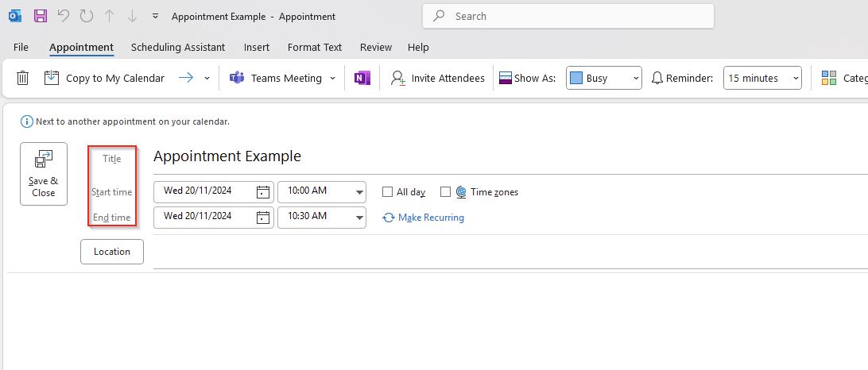The width and height of the screenshot is (868, 370).
Task: Open end date calendar picker
Action: coord(263,217)
